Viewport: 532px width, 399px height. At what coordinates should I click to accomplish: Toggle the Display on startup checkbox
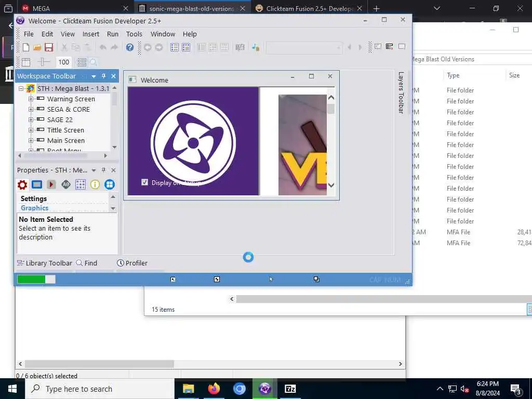pyautogui.click(x=144, y=182)
